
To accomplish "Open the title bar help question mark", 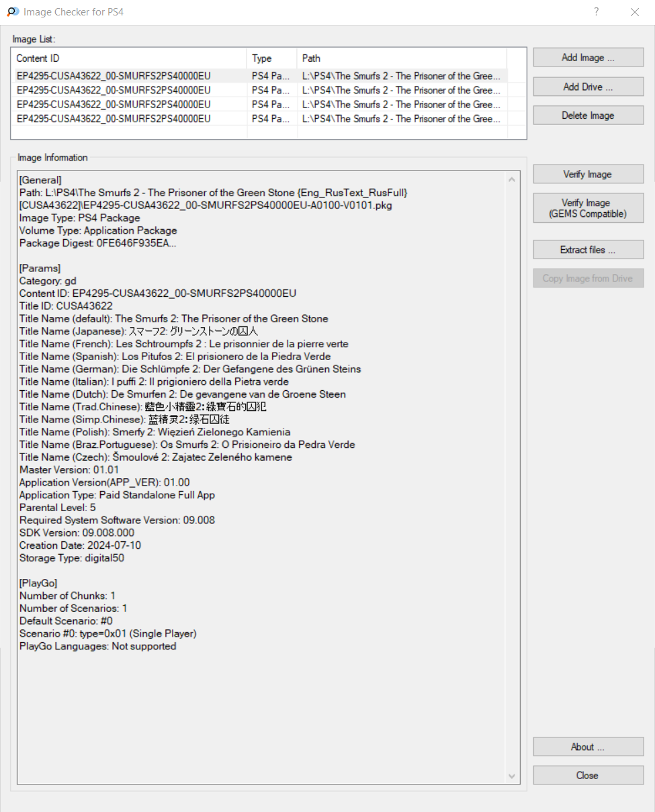I will 597,12.
